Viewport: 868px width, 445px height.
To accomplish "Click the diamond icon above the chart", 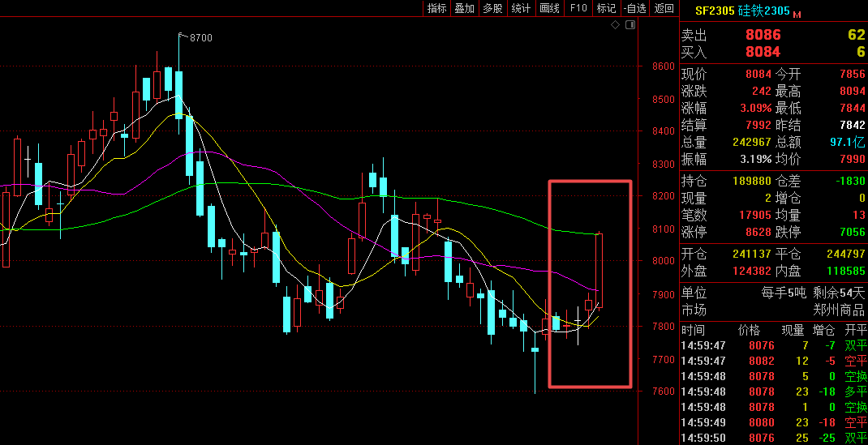I will pos(616,26).
